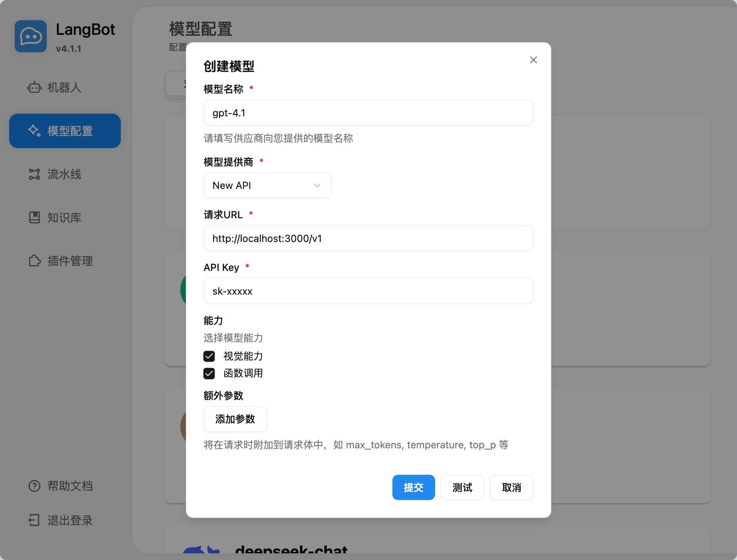The image size is (737, 560).
Task: Open 模型配置 via its sparkle icon
Action: pos(34,130)
